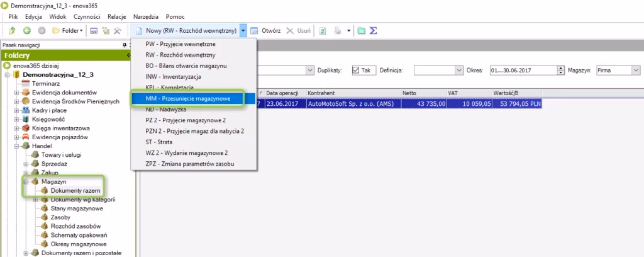Screen dimensions: 644x257
Task: Click the tools wrench icon in toolbar
Action: click(x=118, y=30)
